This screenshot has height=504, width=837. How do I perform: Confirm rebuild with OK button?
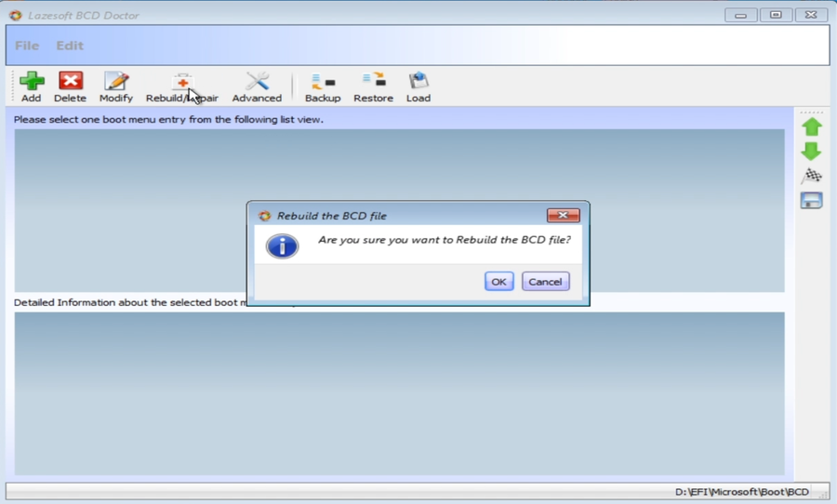(x=499, y=282)
